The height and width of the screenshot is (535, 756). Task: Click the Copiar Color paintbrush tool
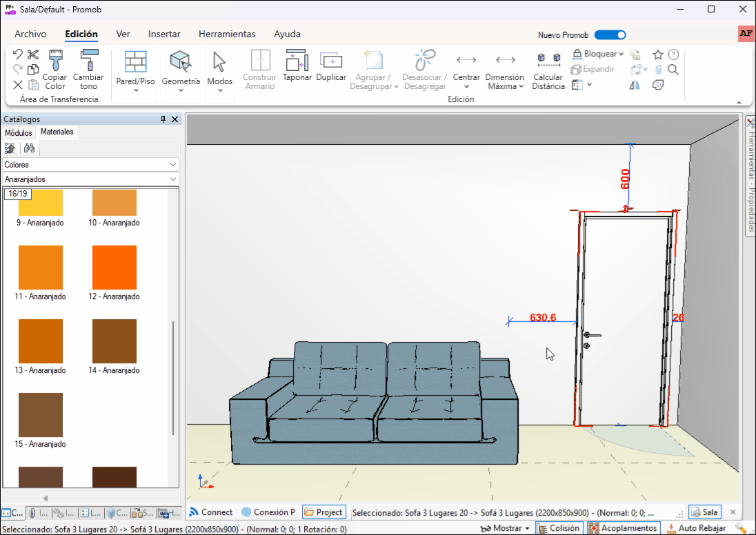[54, 69]
